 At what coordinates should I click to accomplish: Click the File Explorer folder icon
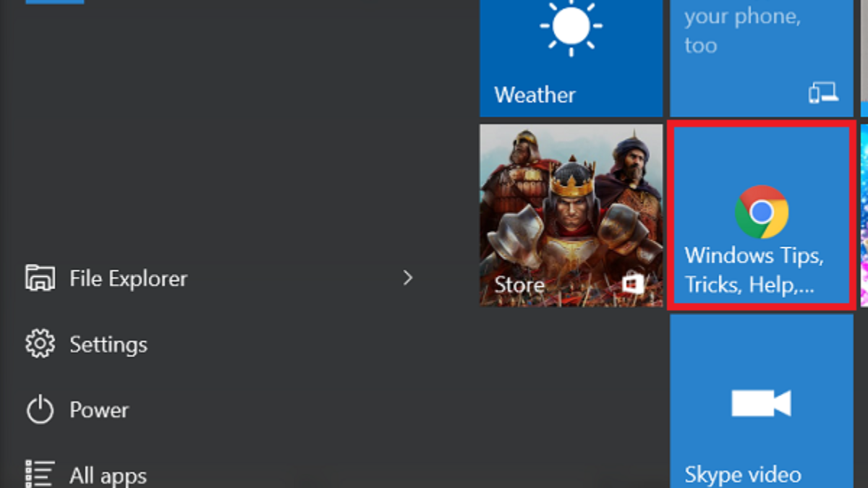40,278
